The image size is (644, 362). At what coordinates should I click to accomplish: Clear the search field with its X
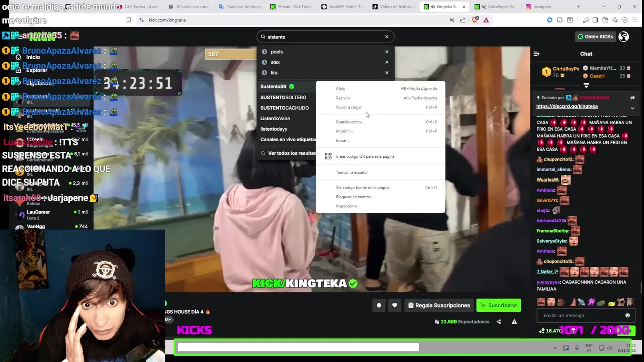click(x=387, y=37)
